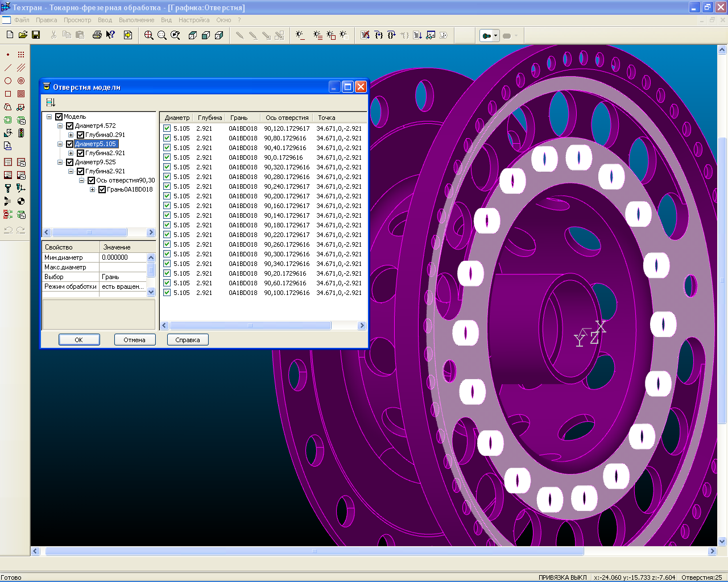The image size is (728, 582).
Task: Click the Справка help button
Action: tap(187, 340)
